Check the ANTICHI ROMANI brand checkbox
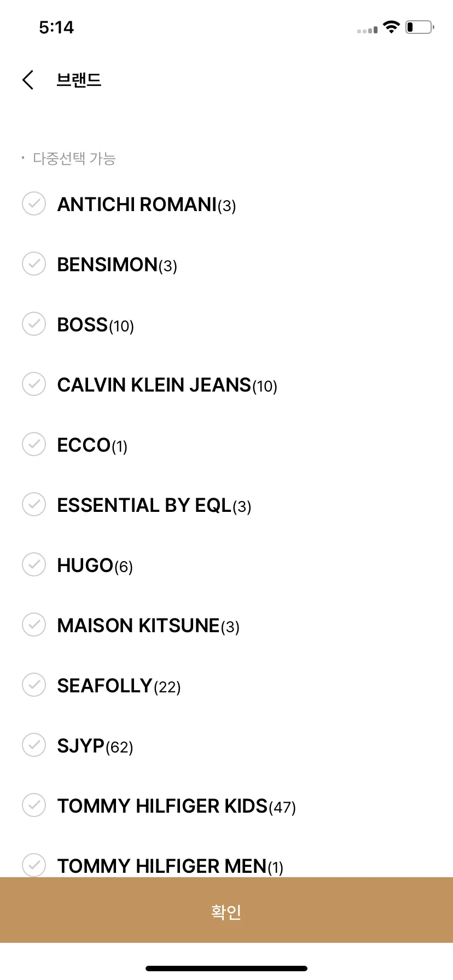Image resolution: width=453 pixels, height=980 pixels. [34, 203]
